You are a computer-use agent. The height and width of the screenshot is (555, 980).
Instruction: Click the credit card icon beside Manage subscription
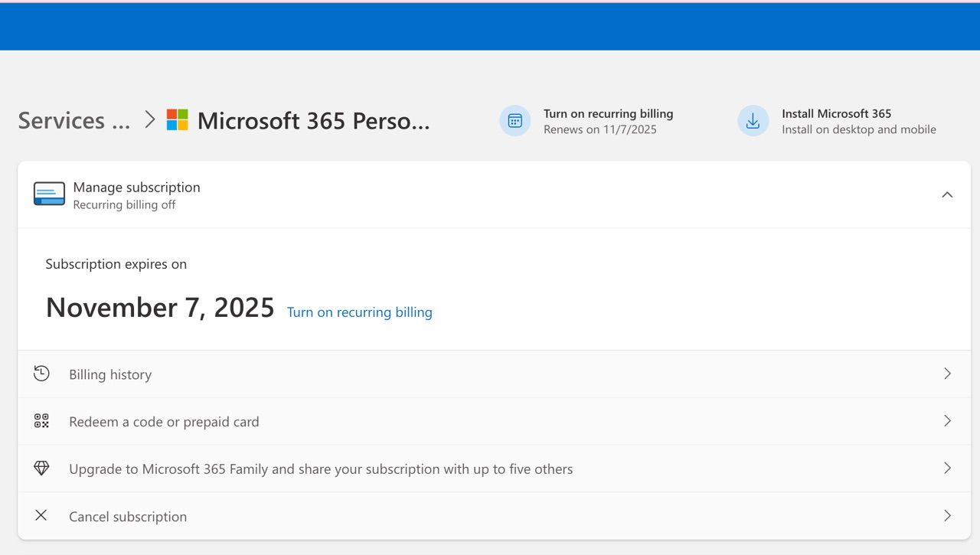coord(49,194)
